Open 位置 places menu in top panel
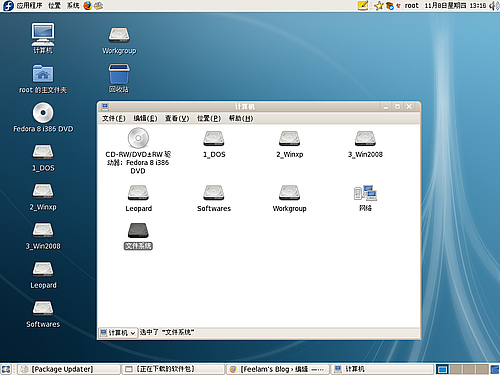Screen dimensions: 500x375 point(54,5)
